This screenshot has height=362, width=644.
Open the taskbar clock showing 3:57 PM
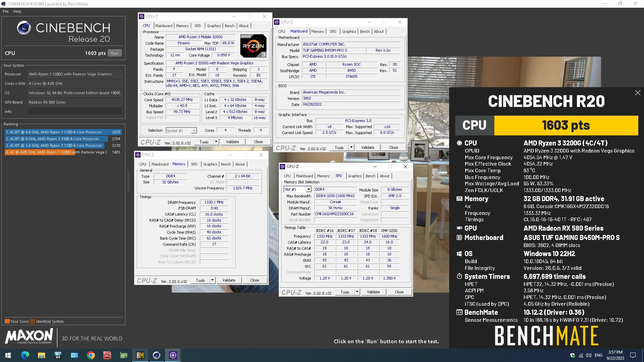click(x=615, y=355)
